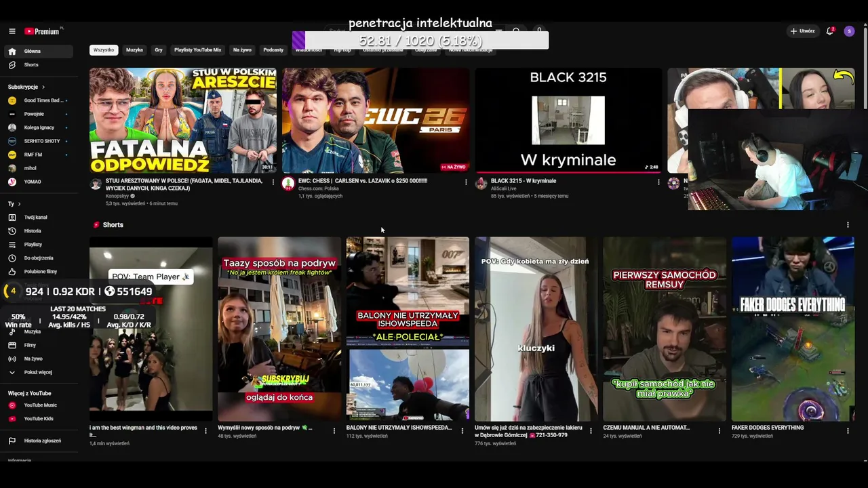Screen dimensions: 868x488
Task: Open the FATALNA ODPOWIEDŹ video thumbnail
Action: (x=183, y=121)
